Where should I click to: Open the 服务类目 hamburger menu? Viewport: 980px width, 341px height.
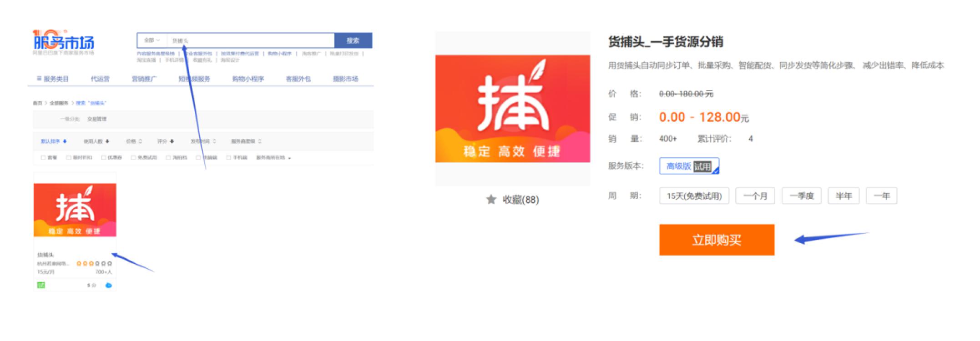[x=53, y=79]
